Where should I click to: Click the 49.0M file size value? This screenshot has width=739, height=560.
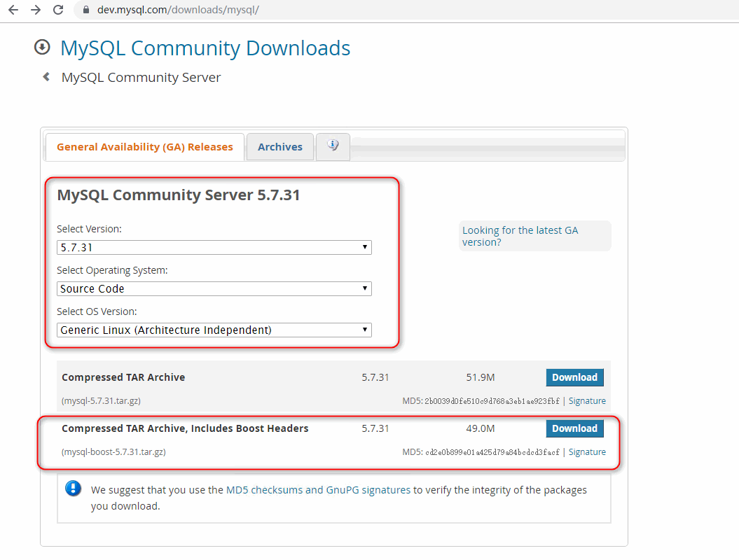click(481, 428)
